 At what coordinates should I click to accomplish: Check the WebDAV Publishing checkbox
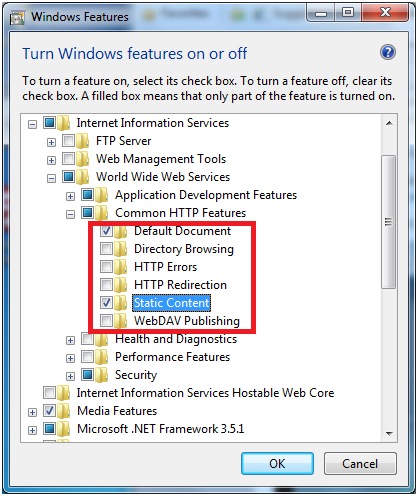(x=107, y=321)
